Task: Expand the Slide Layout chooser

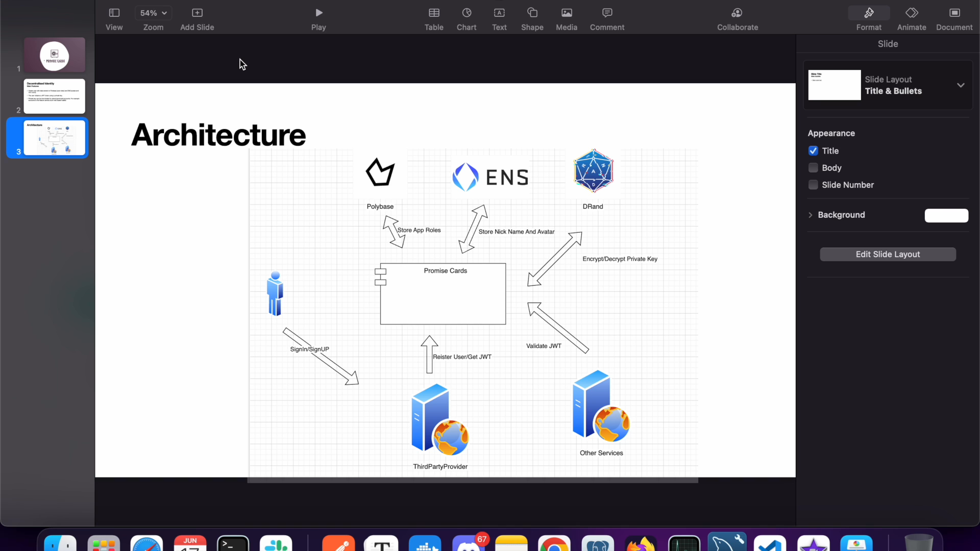Action: [x=961, y=85]
